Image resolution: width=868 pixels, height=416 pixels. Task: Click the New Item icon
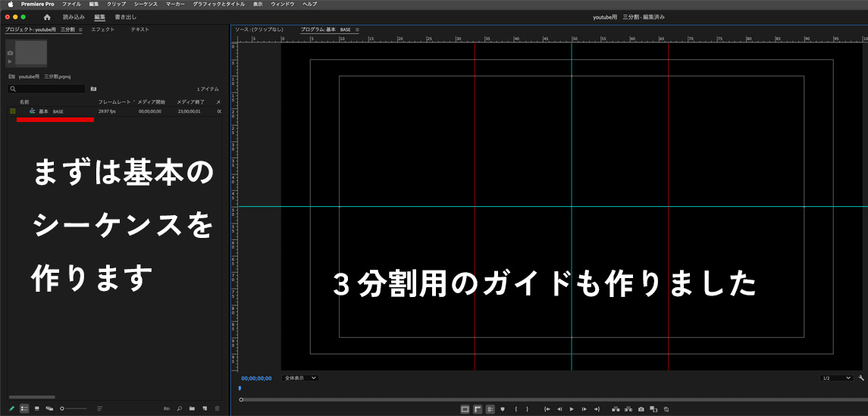(204, 408)
